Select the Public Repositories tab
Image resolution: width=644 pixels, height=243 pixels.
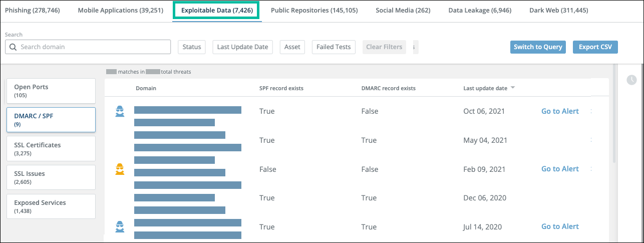tap(314, 11)
